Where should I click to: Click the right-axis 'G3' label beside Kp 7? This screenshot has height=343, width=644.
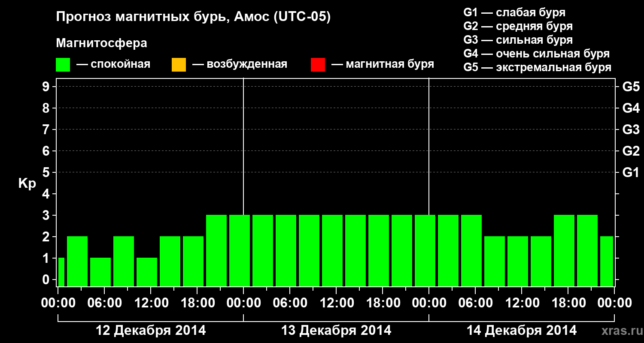click(x=631, y=129)
